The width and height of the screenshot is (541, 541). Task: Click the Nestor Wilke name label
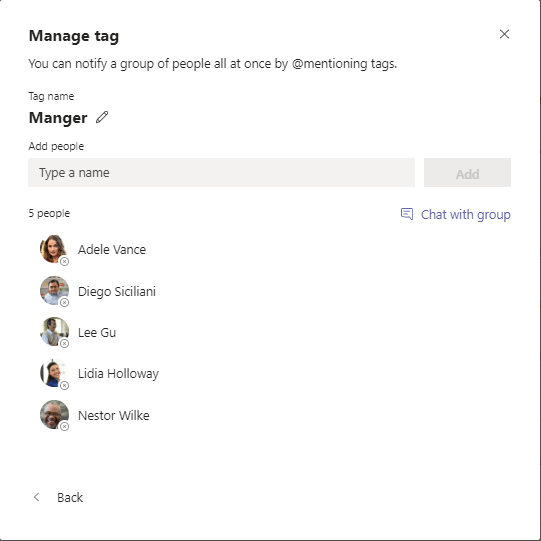(114, 415)
